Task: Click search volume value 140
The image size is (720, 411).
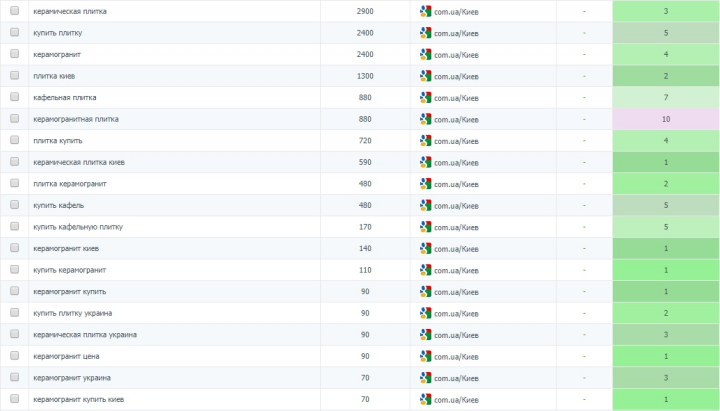Action: 365,249
